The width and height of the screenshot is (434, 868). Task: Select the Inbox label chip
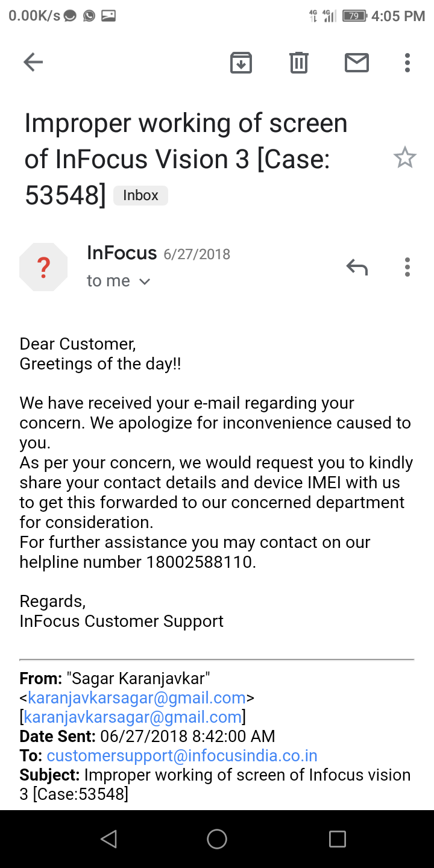[x=140, y=195]
